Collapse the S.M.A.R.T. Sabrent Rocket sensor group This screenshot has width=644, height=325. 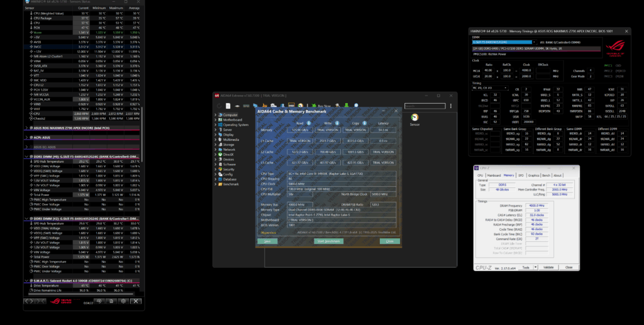tap(26, 280)
